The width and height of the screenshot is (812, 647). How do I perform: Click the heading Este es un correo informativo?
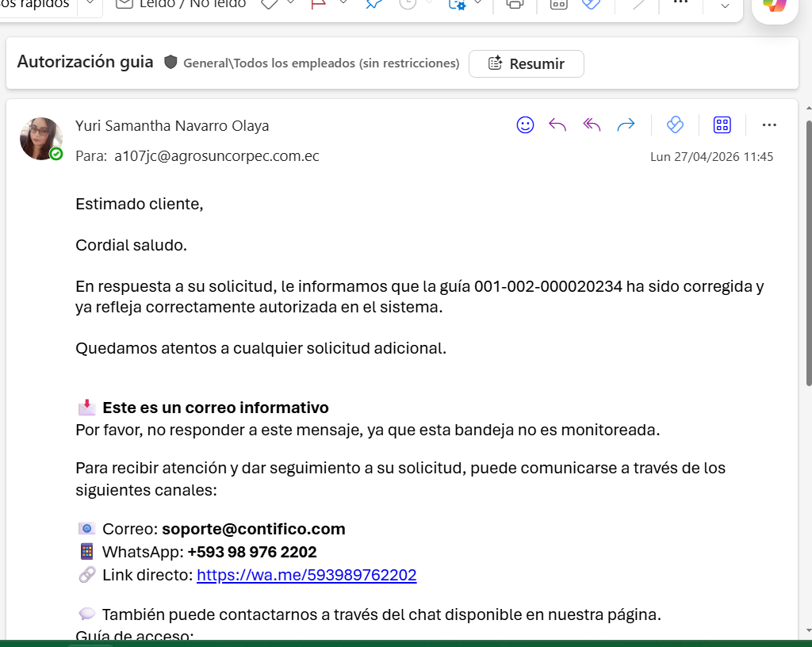(x=216, y=408)
